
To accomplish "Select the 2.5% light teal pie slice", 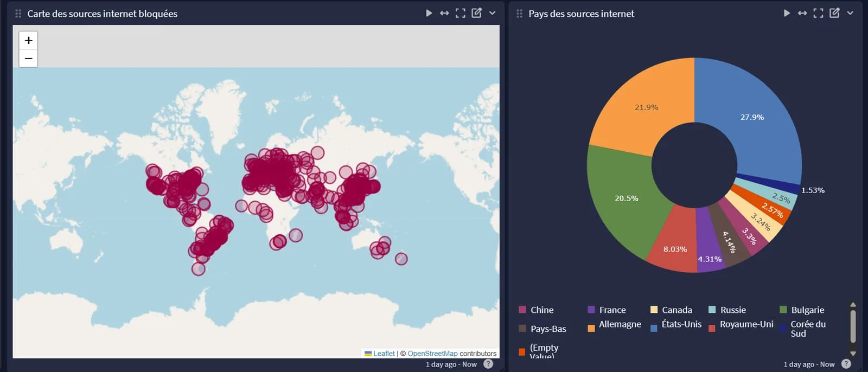I will click(x=781, y=198).
